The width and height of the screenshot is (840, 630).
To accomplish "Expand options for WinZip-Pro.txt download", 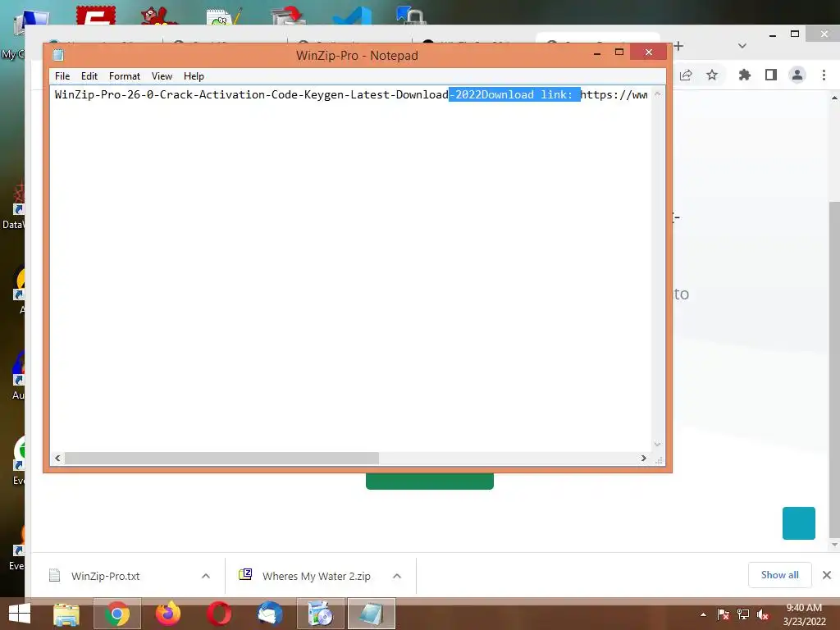I will click(x=206, y=576).
